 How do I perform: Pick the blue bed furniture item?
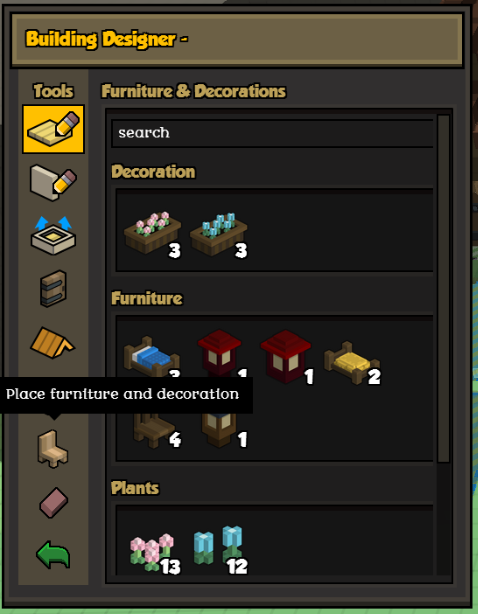(x=152, y=357)
